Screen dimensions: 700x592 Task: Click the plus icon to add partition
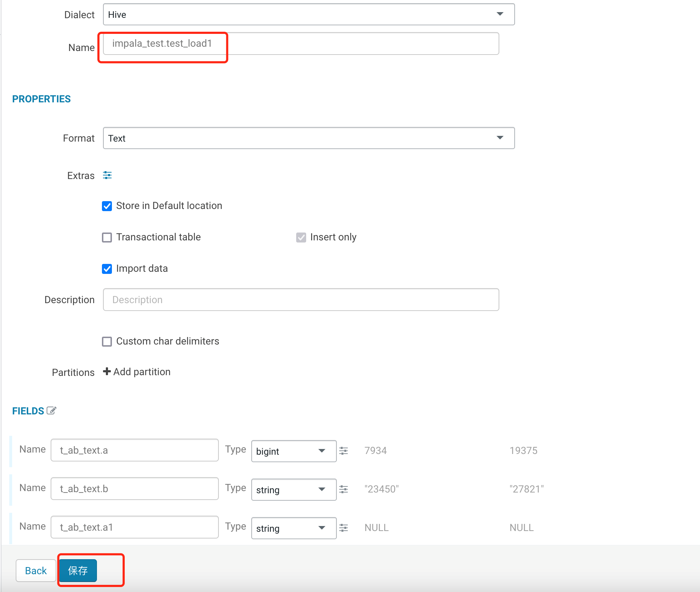106,371
